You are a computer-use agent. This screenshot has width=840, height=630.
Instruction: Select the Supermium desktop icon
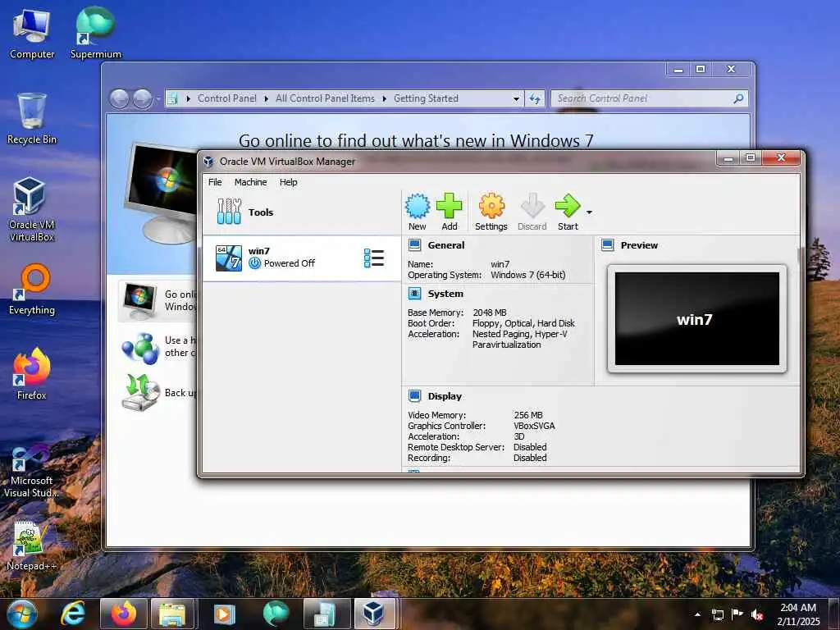pos(96,34)
